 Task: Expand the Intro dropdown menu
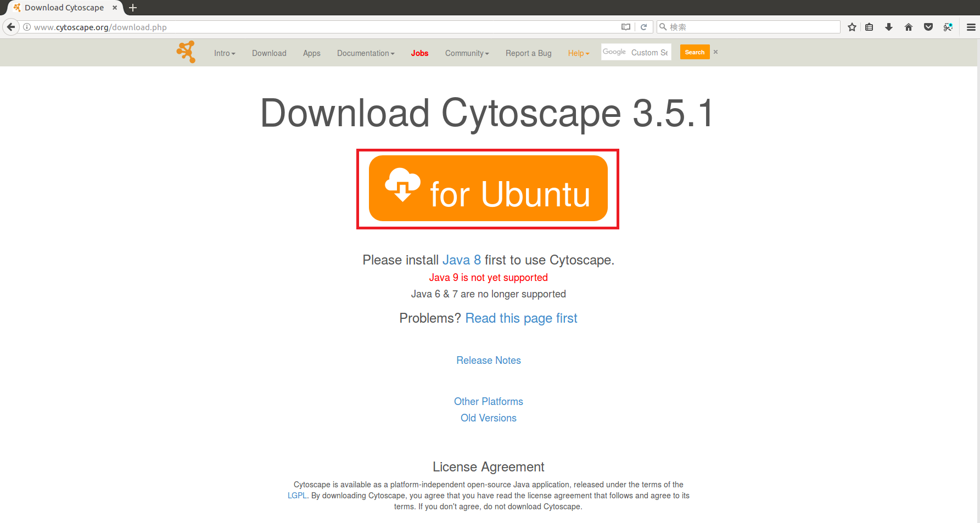225,53
